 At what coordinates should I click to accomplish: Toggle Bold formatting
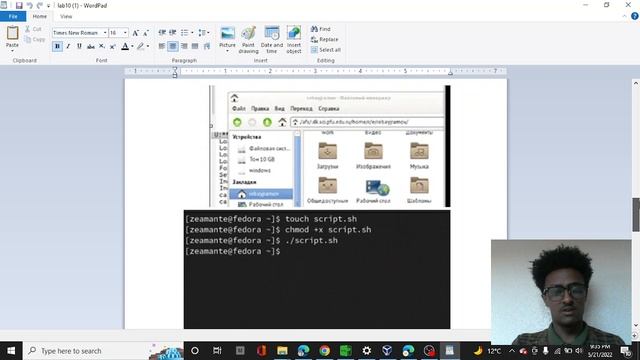(57, 47)
